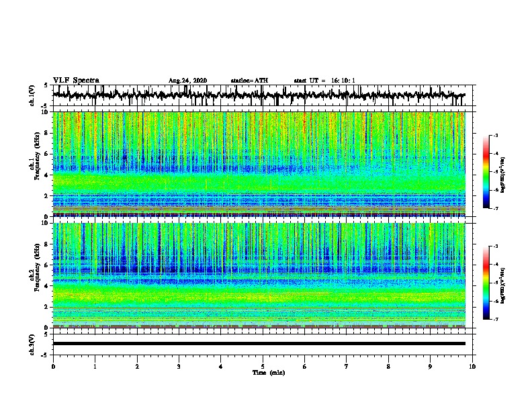Screen dimensions: 532x411
Task: Click the 'station= ATH' label
Action: pyautogui.click(x=249, y=81)
